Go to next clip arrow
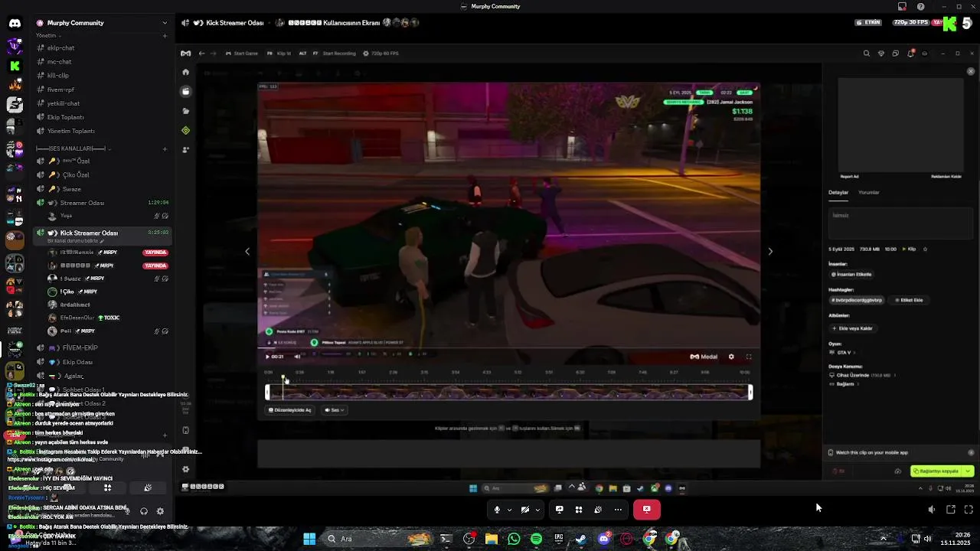 770,252
